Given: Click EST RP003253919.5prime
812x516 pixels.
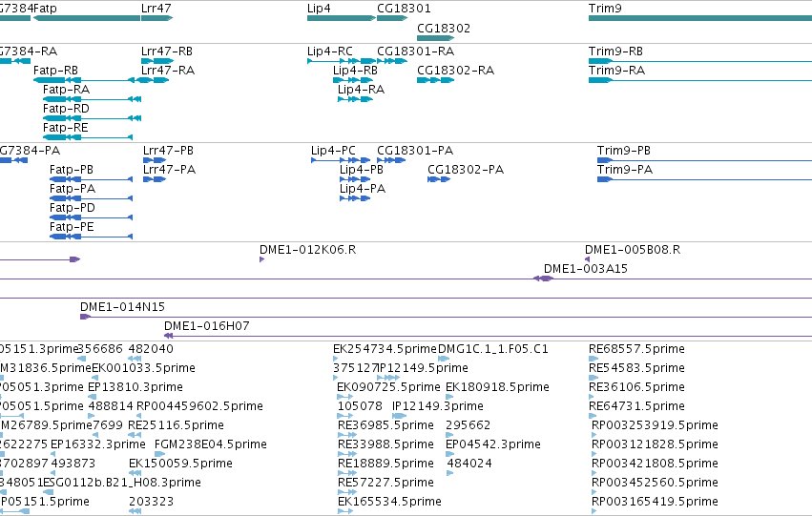Looking at the screenshot, I should coord(656,426).
